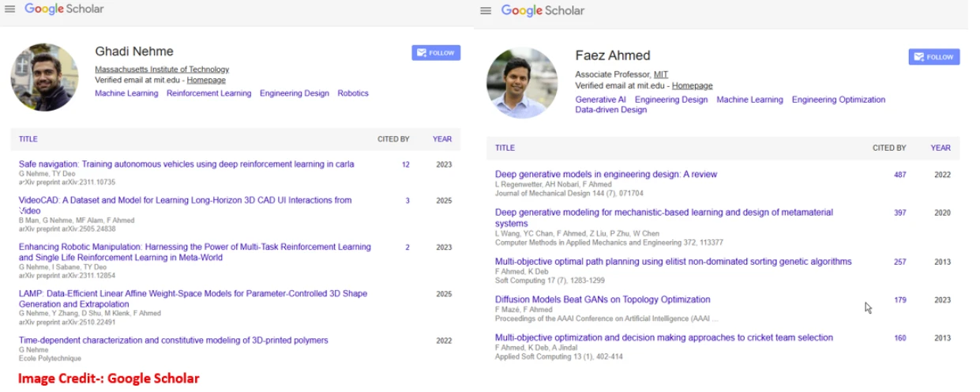The image size is (980, 392).
Task: Select the Reinforcement Learning interest tag
Action: click(208, 93)
